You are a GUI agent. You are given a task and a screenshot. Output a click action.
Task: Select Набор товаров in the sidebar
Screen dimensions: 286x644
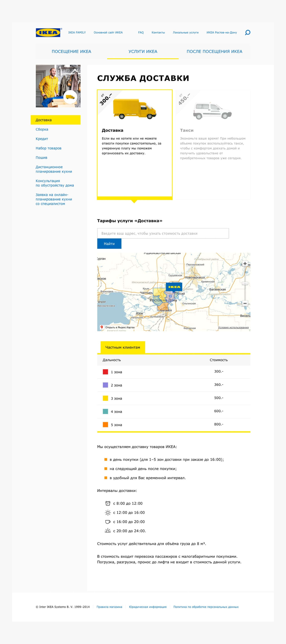click(x=48, y=148)
